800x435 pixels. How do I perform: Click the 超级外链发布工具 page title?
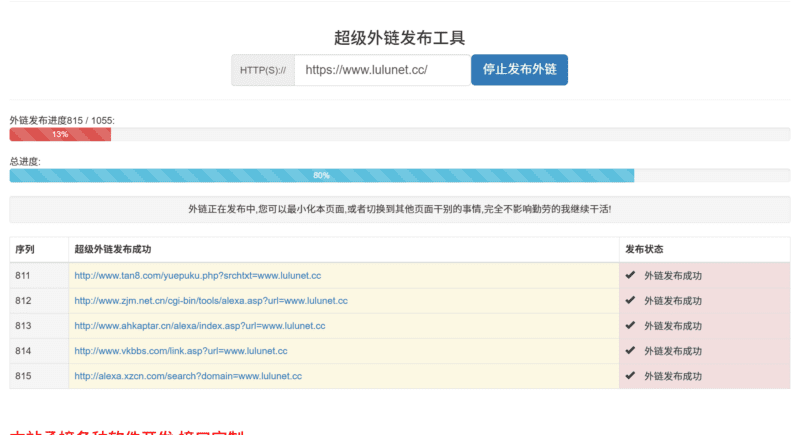coord(400,38)
